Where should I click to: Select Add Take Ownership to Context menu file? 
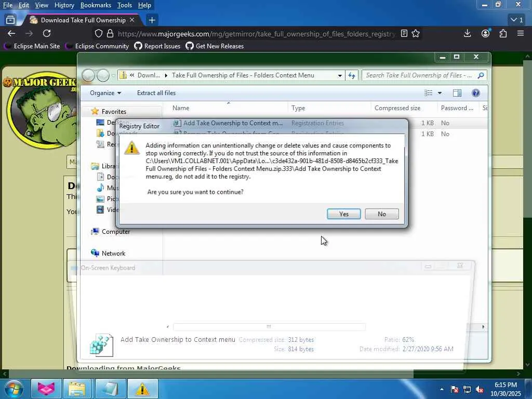[233, 123]
